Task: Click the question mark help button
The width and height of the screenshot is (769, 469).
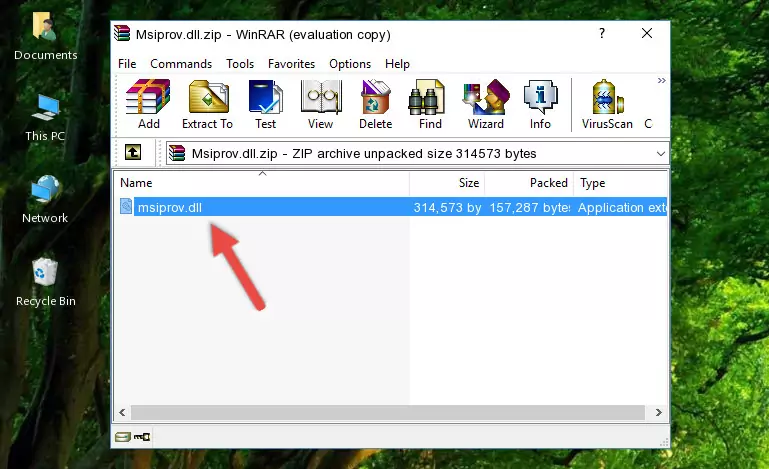Action: coord(602,33)
